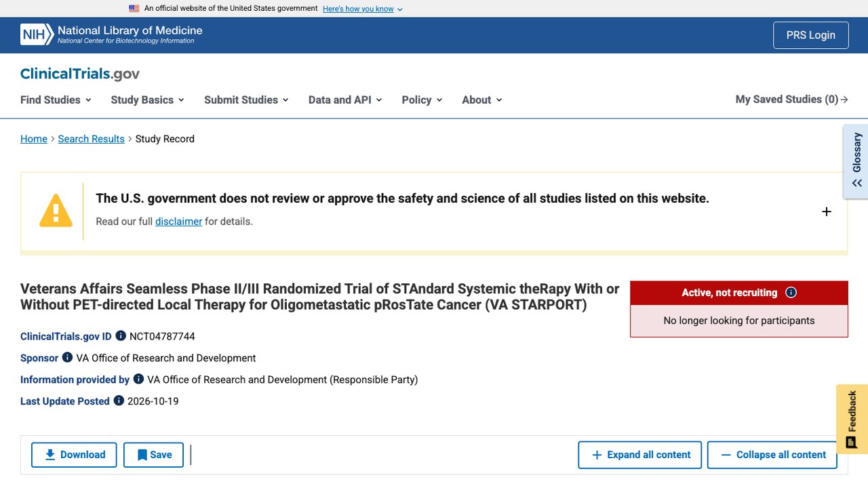Click the info icon beside ClinicalTrials.gov ID
The height and width of the screenshot is (488, 868).
(121, 335)
